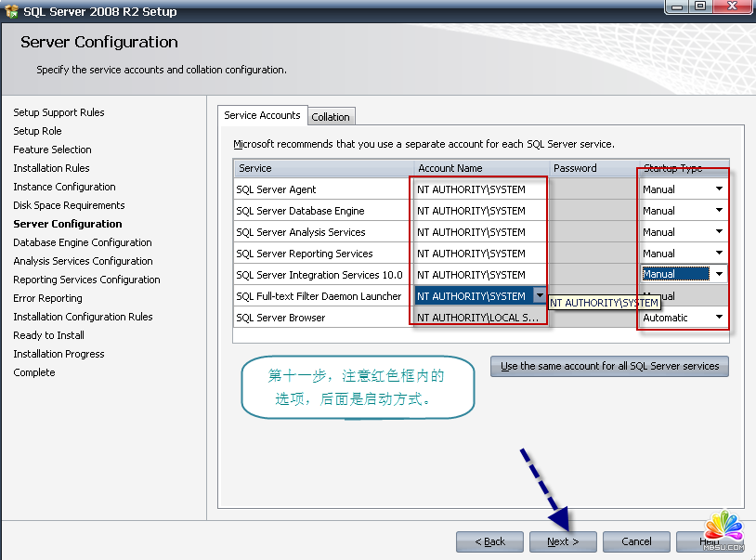Open Startup Type dropdown for SQL Server Agent
This screenshot has width=756, height=560.
pos(719,189)
